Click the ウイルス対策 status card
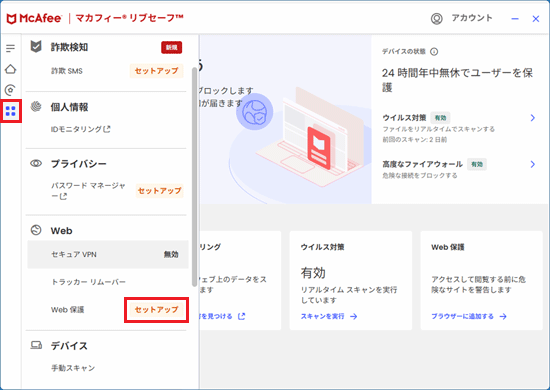Screen dimensions: 550x390 coord(351,281)
